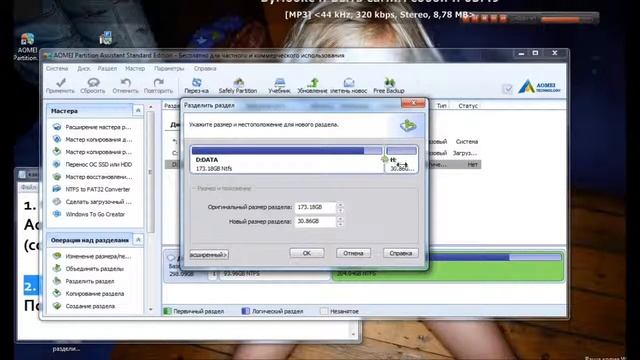Open the Partition Recovery Wizard item
Image resolution: width=640 pixels, height=360 pixels.
[93, 177]
